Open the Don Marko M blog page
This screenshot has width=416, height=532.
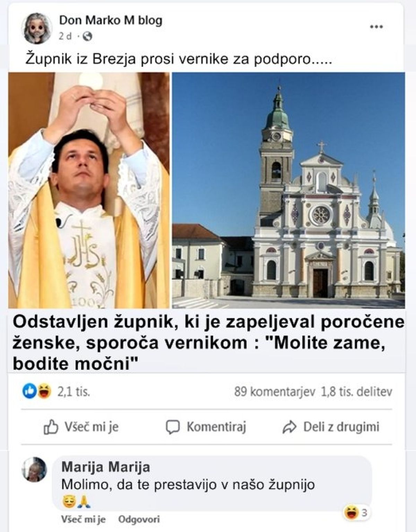pos(111,20)
